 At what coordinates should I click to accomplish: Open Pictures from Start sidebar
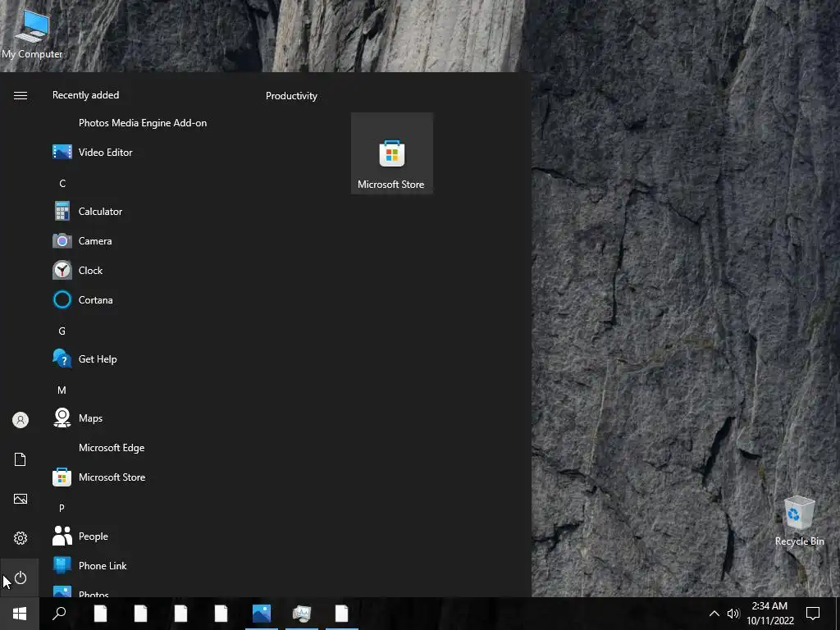click(x=21, y=499)
